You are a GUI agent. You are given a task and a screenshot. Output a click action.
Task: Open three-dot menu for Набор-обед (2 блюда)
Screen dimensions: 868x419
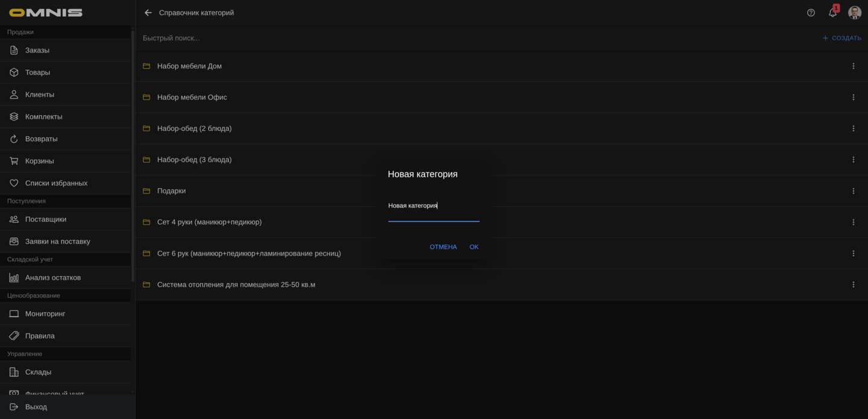(x=853, y=128)
